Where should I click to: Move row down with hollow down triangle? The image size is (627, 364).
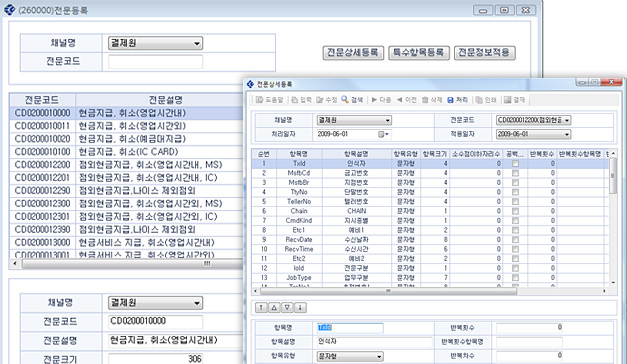pos(287,308)
